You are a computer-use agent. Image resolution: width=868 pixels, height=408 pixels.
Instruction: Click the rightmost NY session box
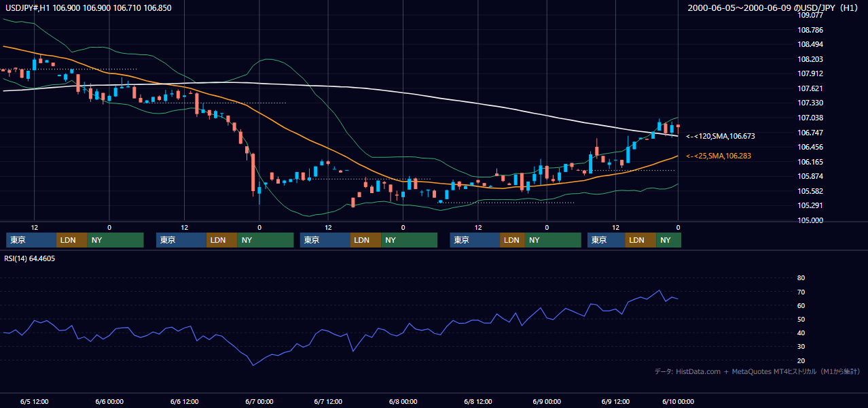tap(668, 240)
